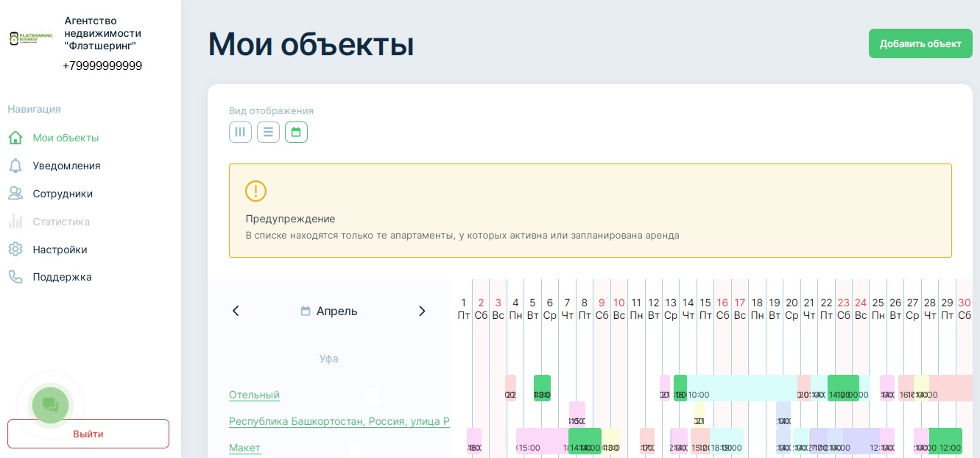The width and height of the screenshot is (980, 458).
Task: Advance to next month with right chevron
Action: click(422, 311)
